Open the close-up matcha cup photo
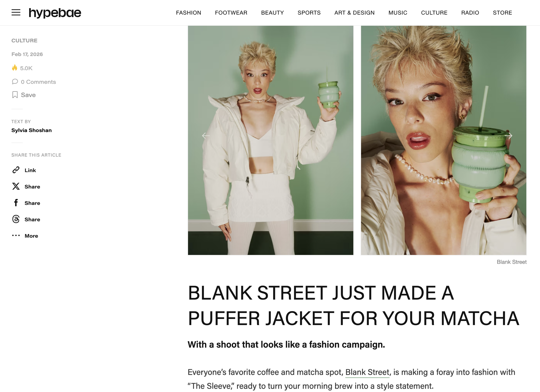The height and width of the screenshot is (392, 540). [444, 140]
